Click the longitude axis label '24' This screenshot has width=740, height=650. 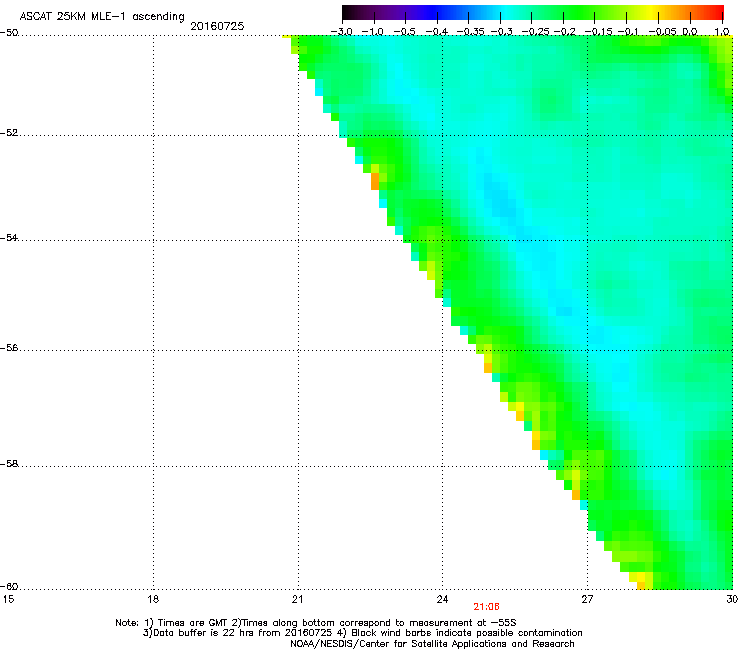tap(442, 599)
